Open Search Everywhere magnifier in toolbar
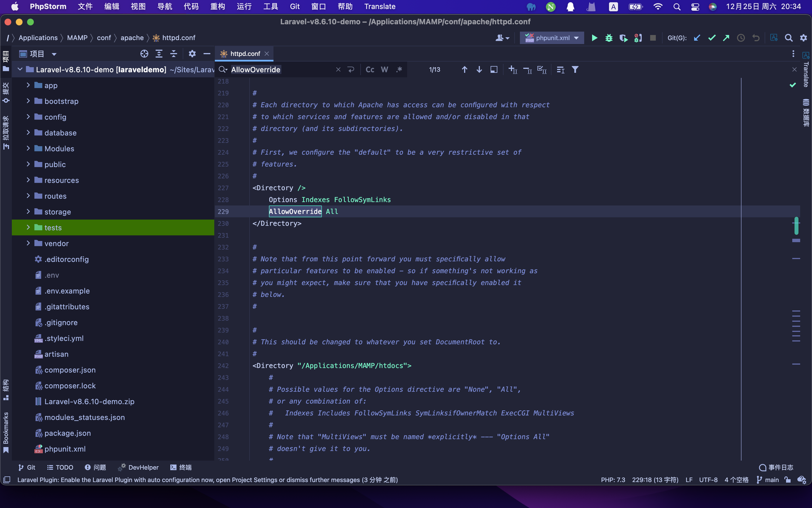This screenshot has width=812, height=508. click(x=789, y=38)
